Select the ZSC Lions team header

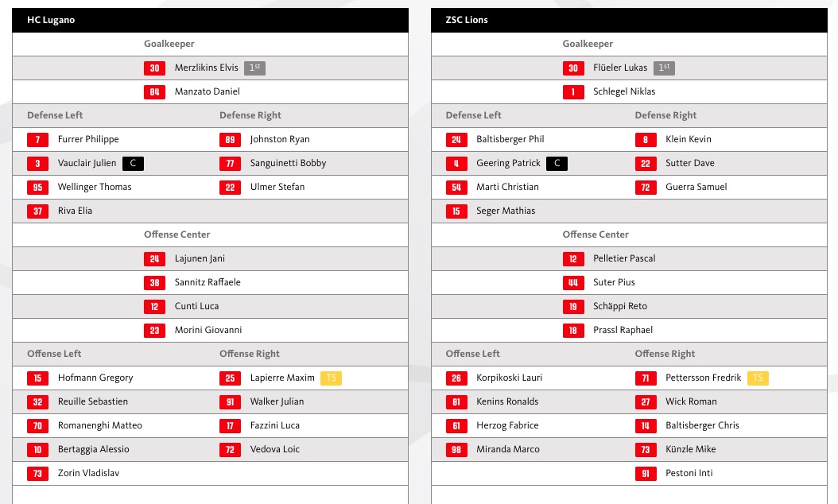629,21
